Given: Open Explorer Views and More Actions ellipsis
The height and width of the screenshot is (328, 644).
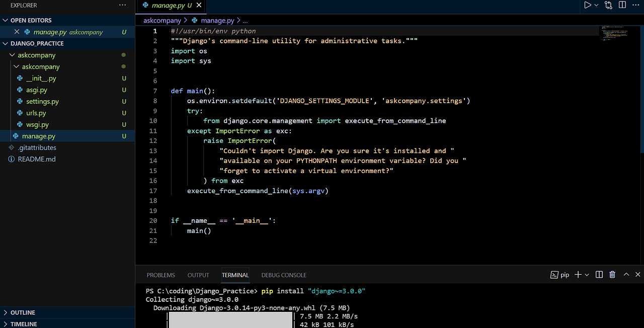Looking at the screenshot, I should point(123,5).
